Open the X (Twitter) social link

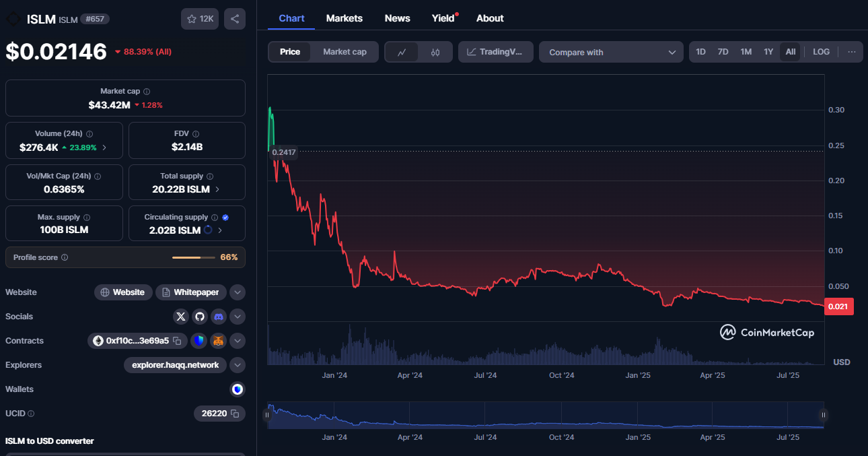tap(181, 317)
